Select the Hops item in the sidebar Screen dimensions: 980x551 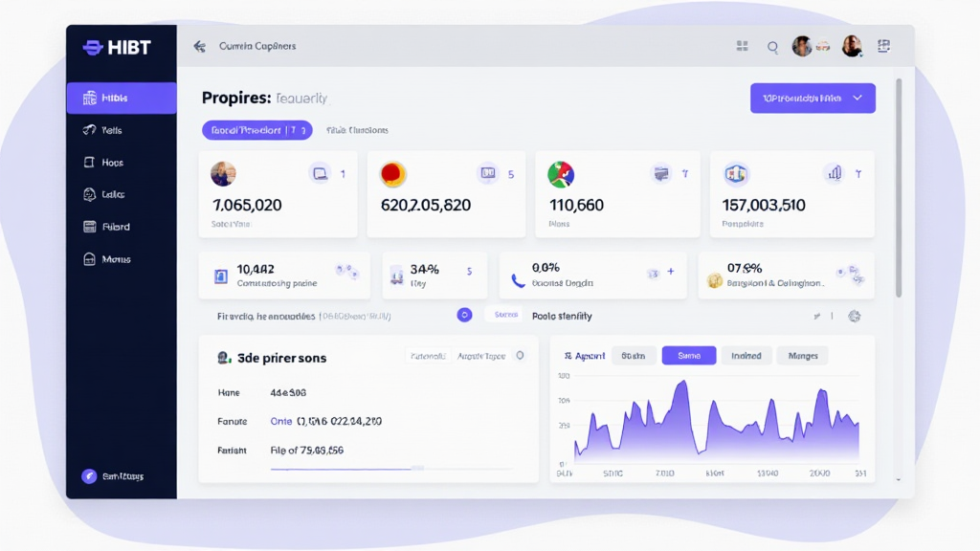click(113, 163)
